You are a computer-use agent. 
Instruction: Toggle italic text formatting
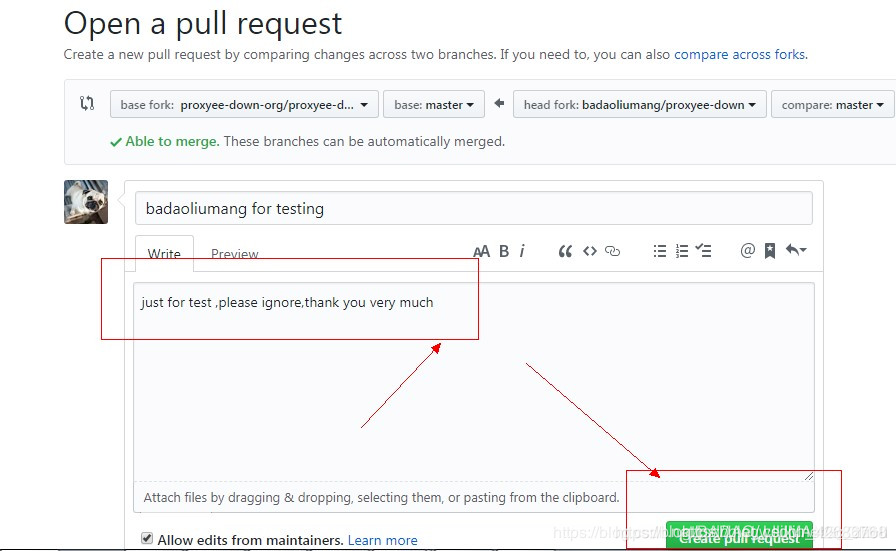coord(522,251)
